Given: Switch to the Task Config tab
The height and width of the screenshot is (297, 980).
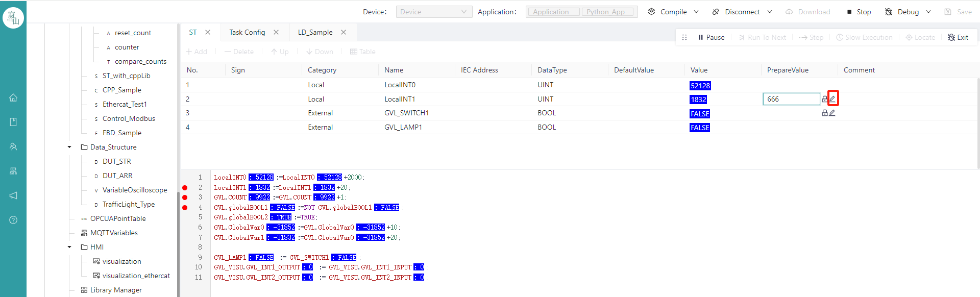Looking at the screenshot, I should tap(247, 32).
